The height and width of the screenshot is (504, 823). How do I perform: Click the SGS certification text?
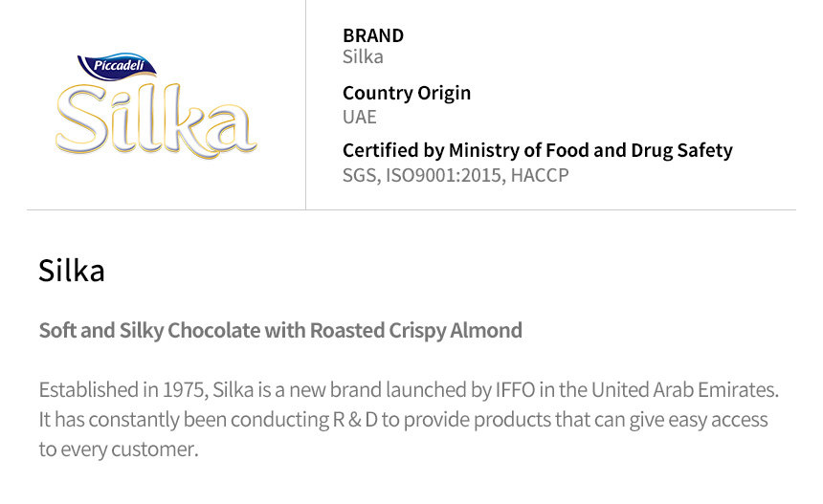(x=362, y=175)
